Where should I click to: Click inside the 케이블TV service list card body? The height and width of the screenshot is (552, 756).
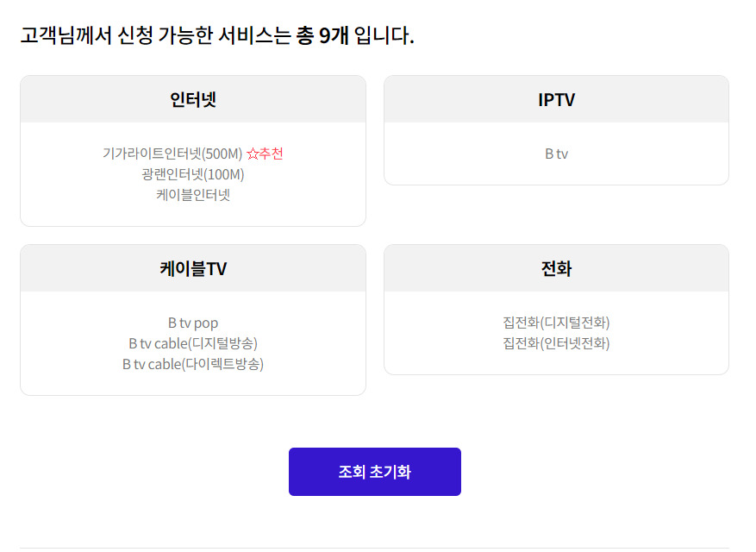193,343
